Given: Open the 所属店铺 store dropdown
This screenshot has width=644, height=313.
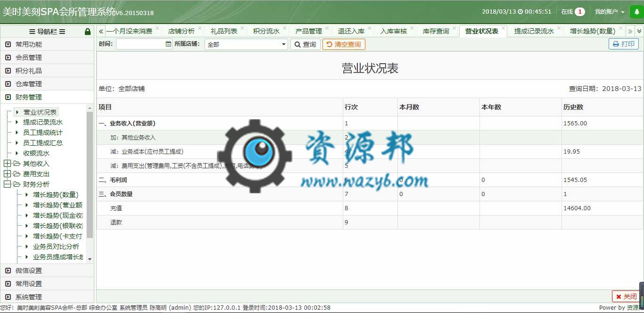Looking at the screenshot, I should tap(246, 44).
